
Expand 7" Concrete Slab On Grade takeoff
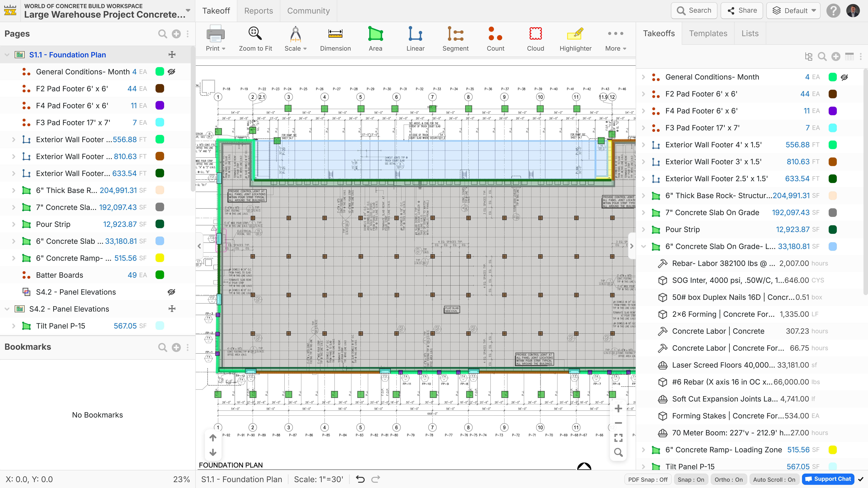tap(644, 212)
